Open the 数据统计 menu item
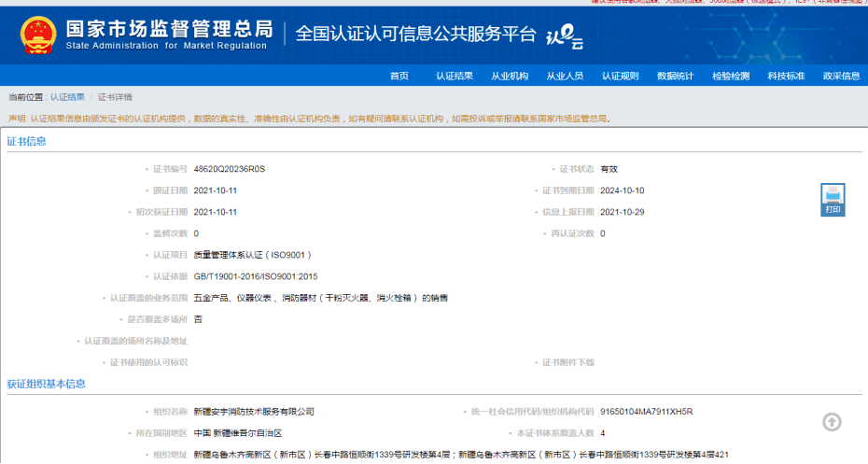This screenshot has width=868, height=464. 676,76
